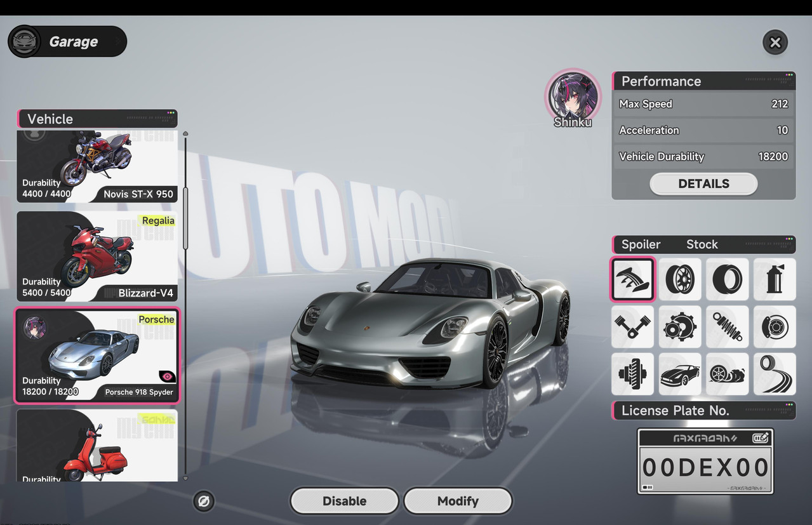This screenshot has height=525, width=812.
Task: Choose the tire modification icon
Action: point(728,279)
